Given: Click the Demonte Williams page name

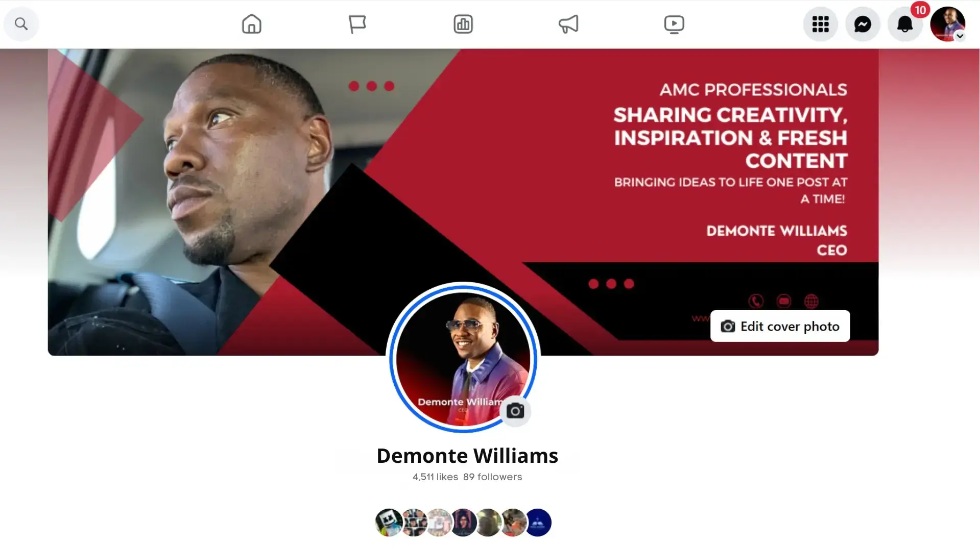Looking at the screenshot, I should pos(467,456).
